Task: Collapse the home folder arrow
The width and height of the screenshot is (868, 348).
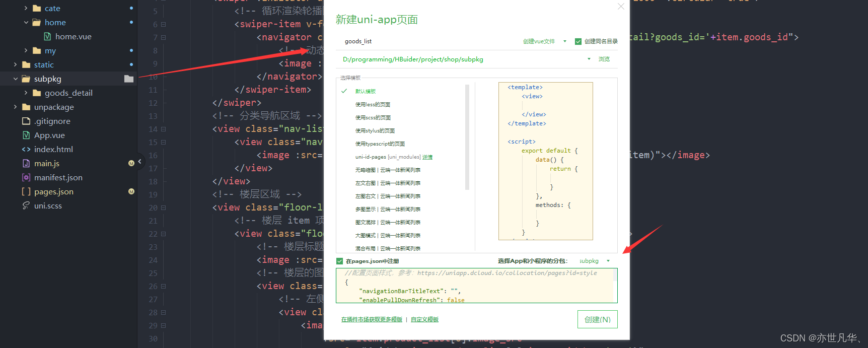Action: click(26, 22)
